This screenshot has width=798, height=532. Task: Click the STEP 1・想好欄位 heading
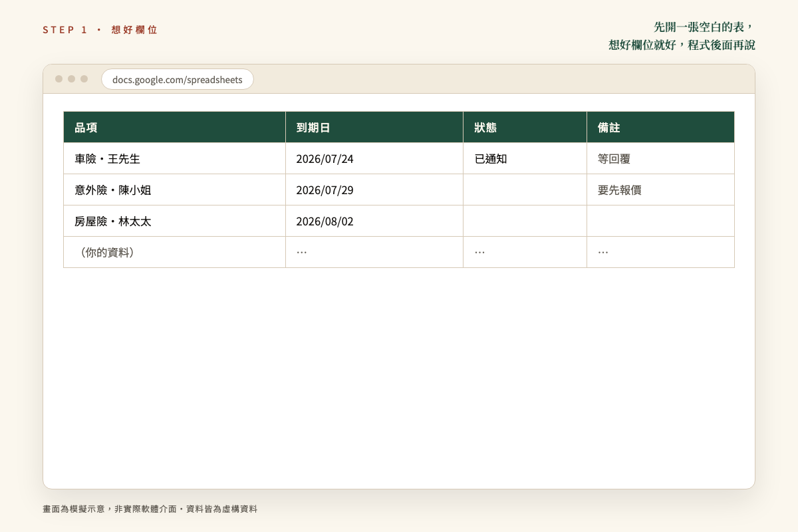coord(100,30)
